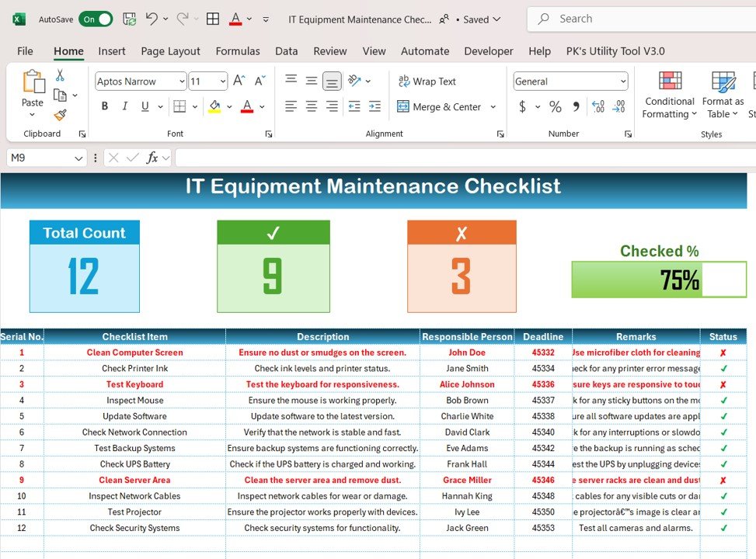Open the Customize Quick Access Toolbar dropdown

[266, 19]
